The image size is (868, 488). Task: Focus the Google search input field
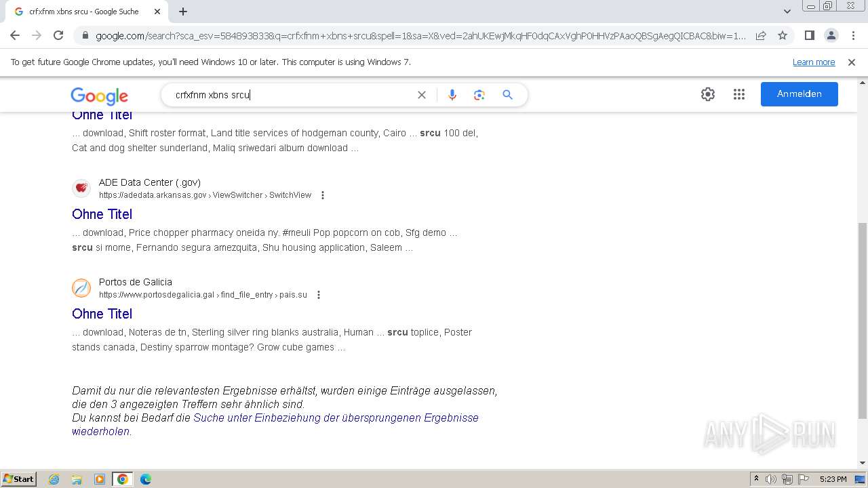click(292, 95)
